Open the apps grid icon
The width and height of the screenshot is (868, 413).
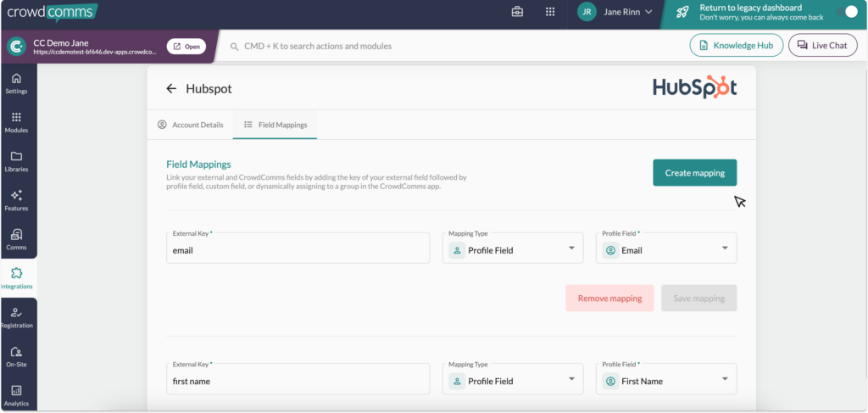pos(550,12)
